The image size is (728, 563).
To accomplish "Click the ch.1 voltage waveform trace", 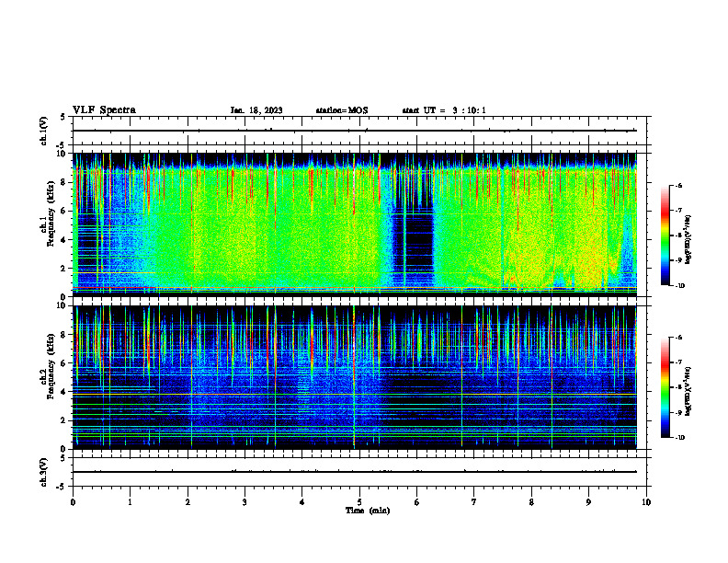I will coord(355,131).
